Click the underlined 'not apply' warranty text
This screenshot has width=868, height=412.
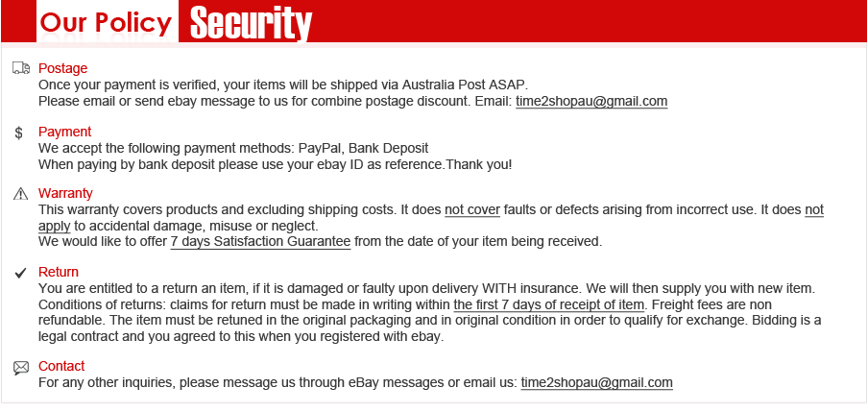pyautogui.click(x=814, y=210)
